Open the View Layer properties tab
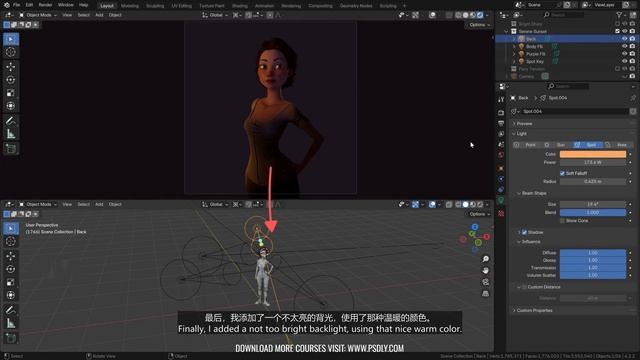 (501, 134)
